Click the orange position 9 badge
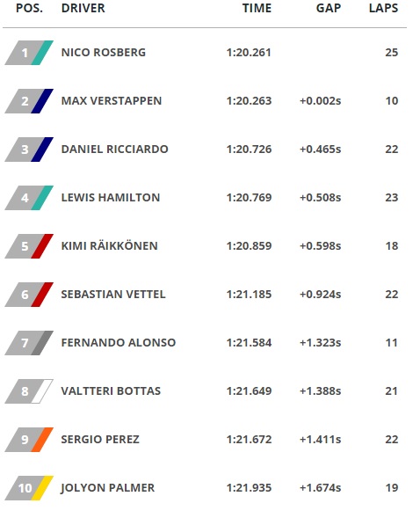420x518 pixels. tap(29, 440)
